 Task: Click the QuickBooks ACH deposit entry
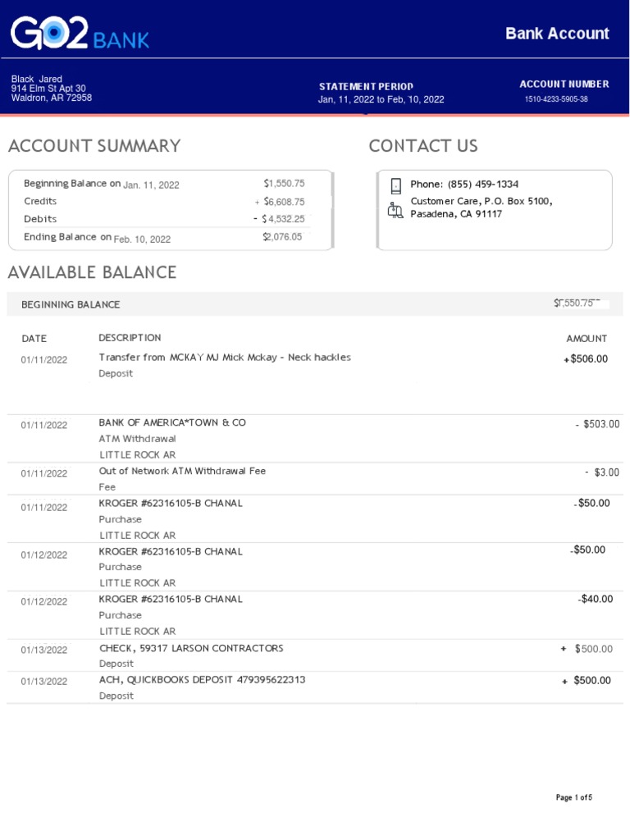tap(202, 680)
